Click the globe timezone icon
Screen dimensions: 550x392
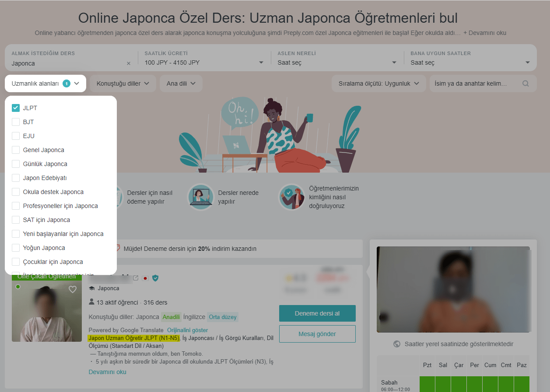[x=397, y=344]
